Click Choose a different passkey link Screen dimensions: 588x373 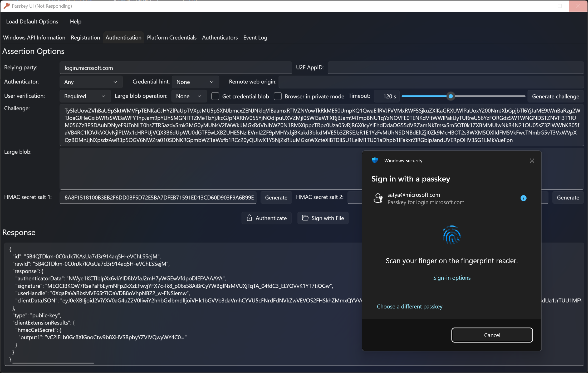(410, 307)
